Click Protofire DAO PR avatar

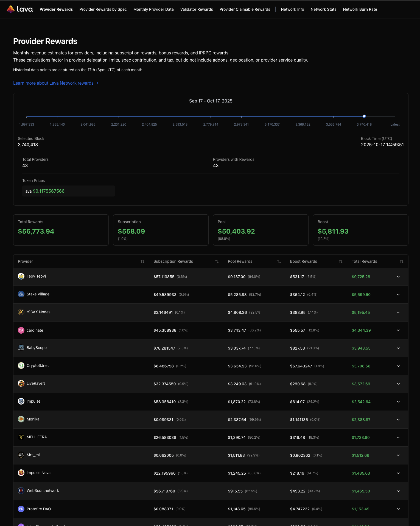point(21,509)
